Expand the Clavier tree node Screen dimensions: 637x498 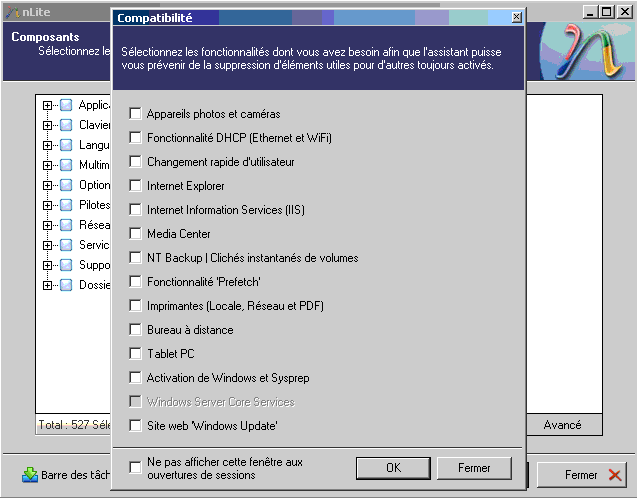[48, 125]
